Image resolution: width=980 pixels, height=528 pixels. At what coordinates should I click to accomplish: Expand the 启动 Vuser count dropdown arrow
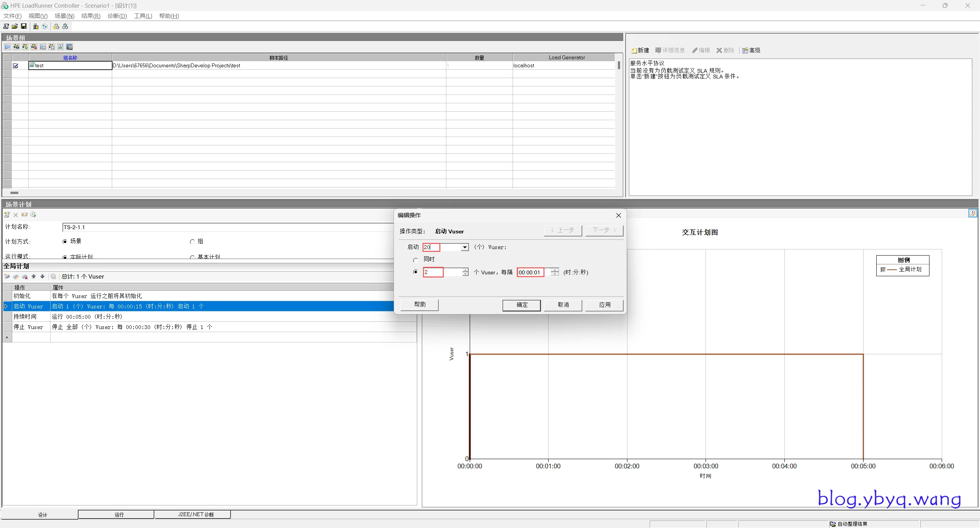[464, 248]
